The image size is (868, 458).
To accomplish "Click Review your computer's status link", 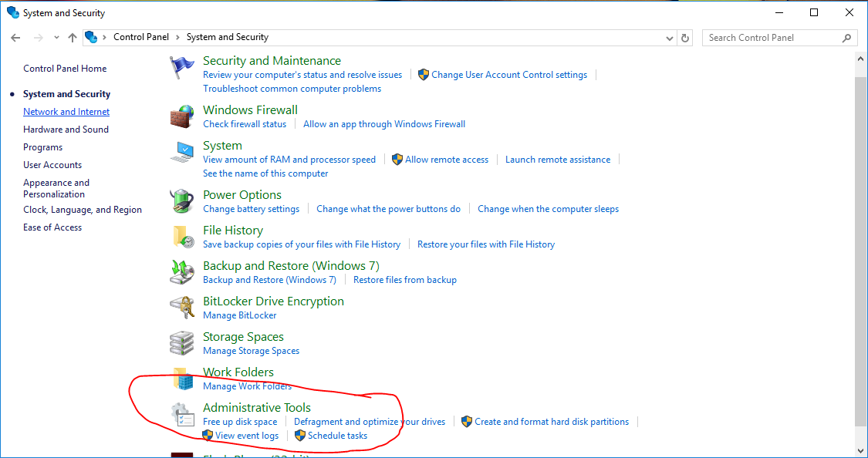I will (302, 75).
